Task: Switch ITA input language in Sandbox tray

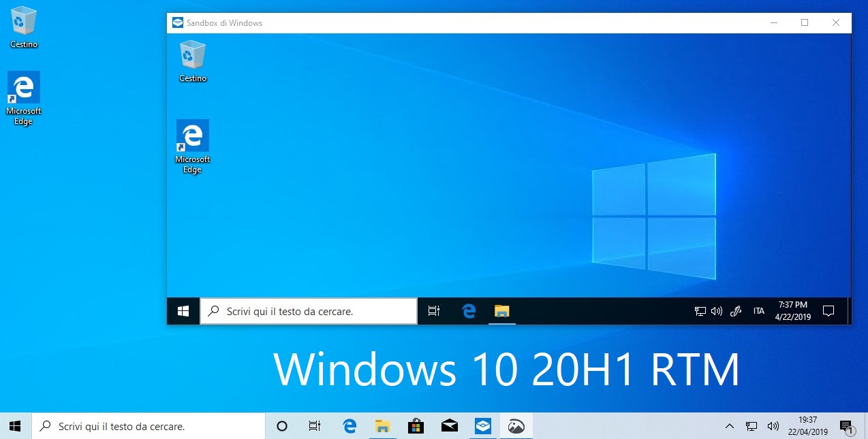Action: click(x=758, y=311)
